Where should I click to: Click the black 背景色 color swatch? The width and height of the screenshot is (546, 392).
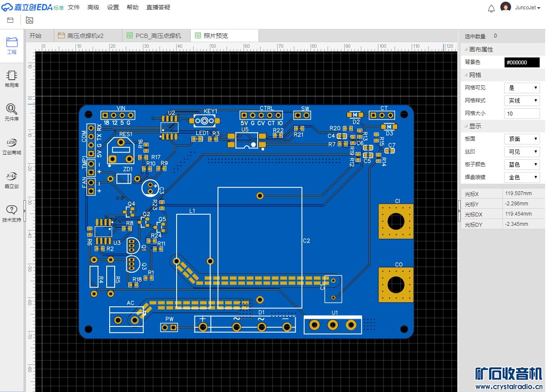tap(522, 62)
